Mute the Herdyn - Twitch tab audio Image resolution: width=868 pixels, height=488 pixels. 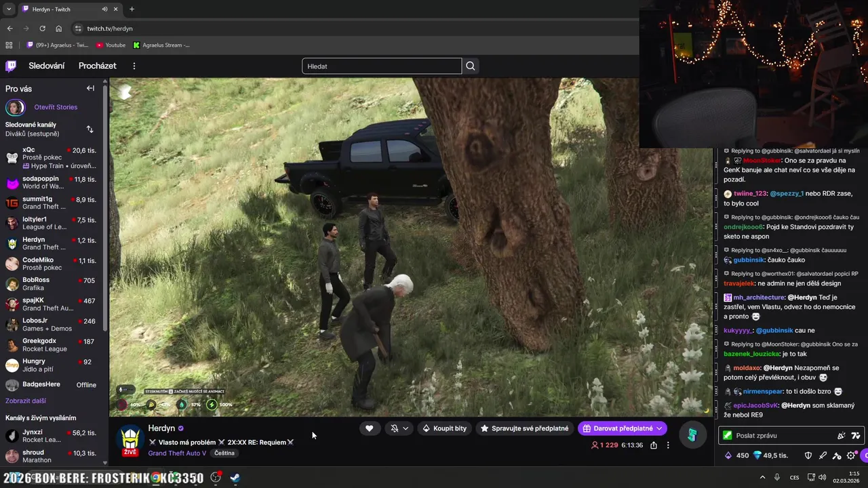(x=104, y=9)
